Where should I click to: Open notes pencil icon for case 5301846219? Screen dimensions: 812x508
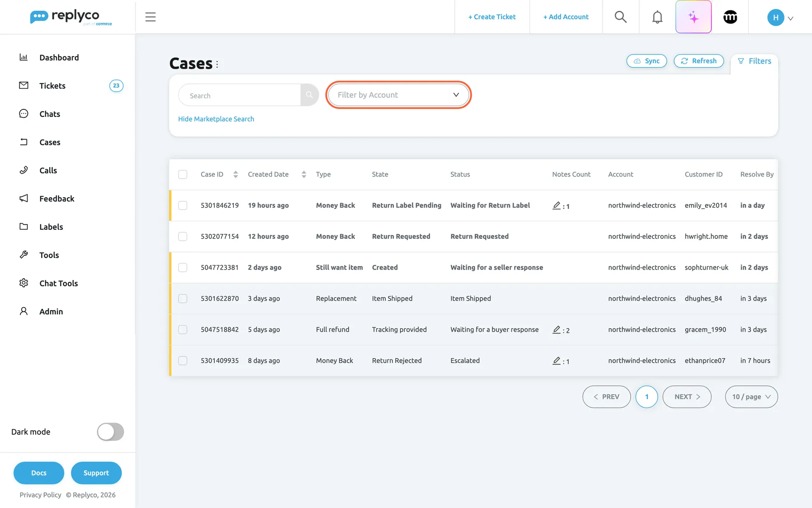pyautogui.click(x=557, y=205)
